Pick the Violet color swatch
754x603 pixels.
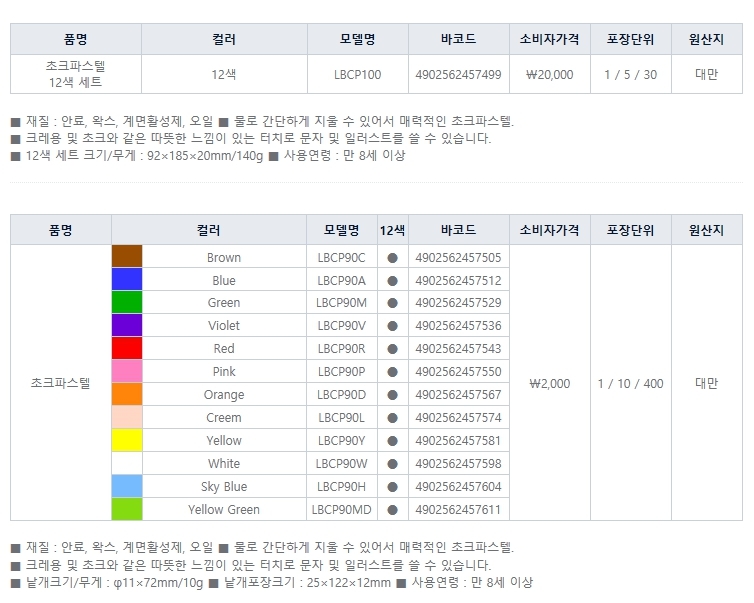point(127,326)
